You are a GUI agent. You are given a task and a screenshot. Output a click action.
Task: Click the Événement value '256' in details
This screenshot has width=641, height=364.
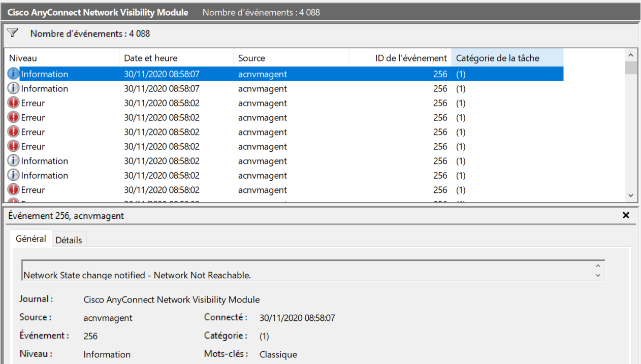pos(90,336)
